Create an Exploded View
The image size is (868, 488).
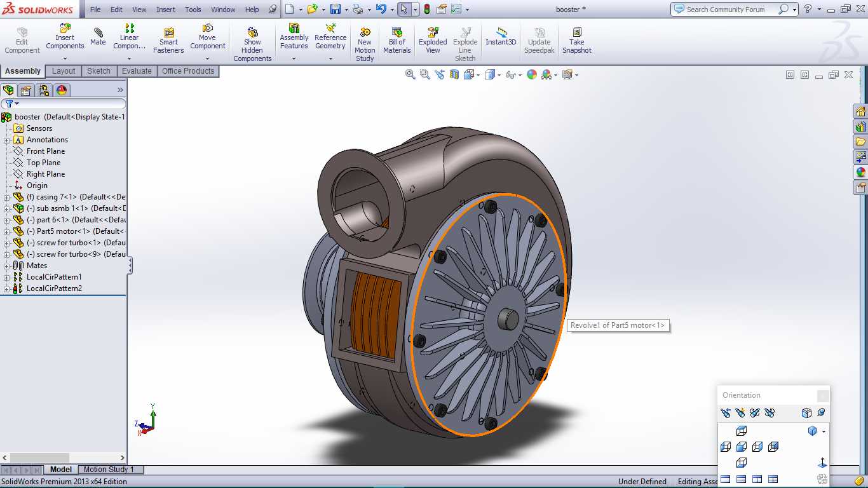point(433,41)
